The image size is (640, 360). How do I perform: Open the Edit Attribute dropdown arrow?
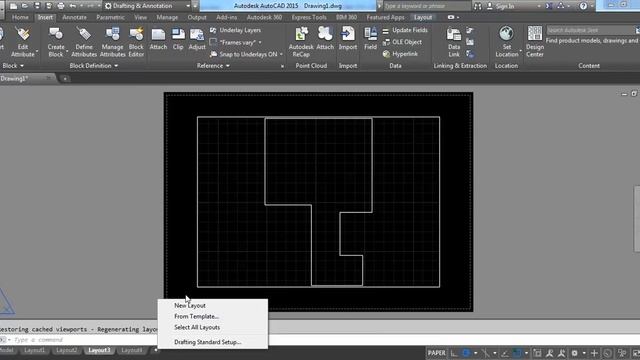tap(37, 52)
